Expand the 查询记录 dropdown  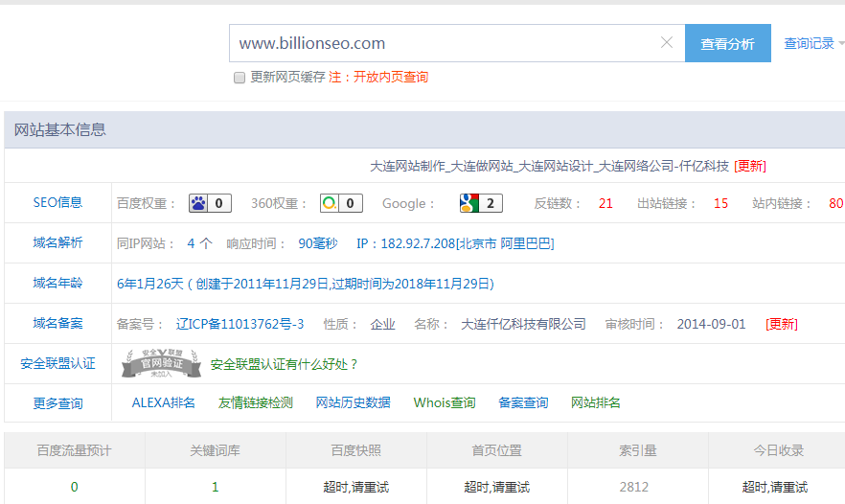(x=813, y=43)
